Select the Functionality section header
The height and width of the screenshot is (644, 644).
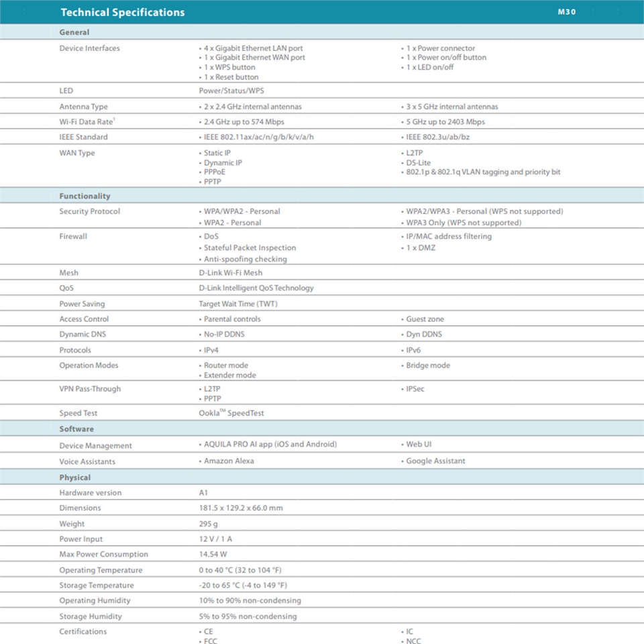(x=85, y=196)
